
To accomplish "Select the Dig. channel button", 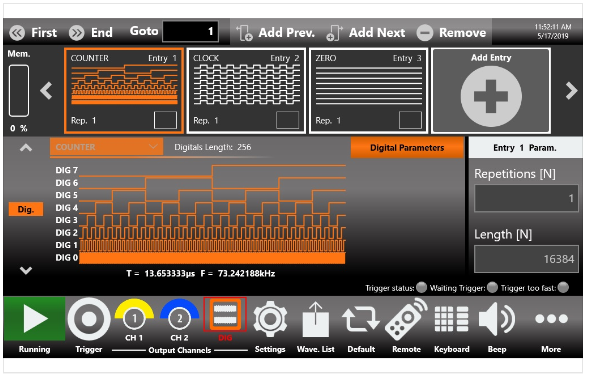I will click(x=26, y=209).
